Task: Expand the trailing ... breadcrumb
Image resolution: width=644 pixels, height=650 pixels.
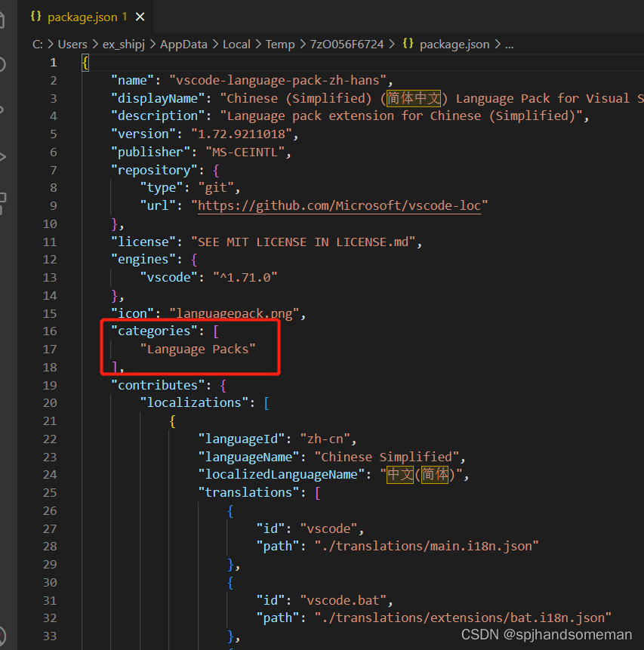Action: tap(509, 44)
